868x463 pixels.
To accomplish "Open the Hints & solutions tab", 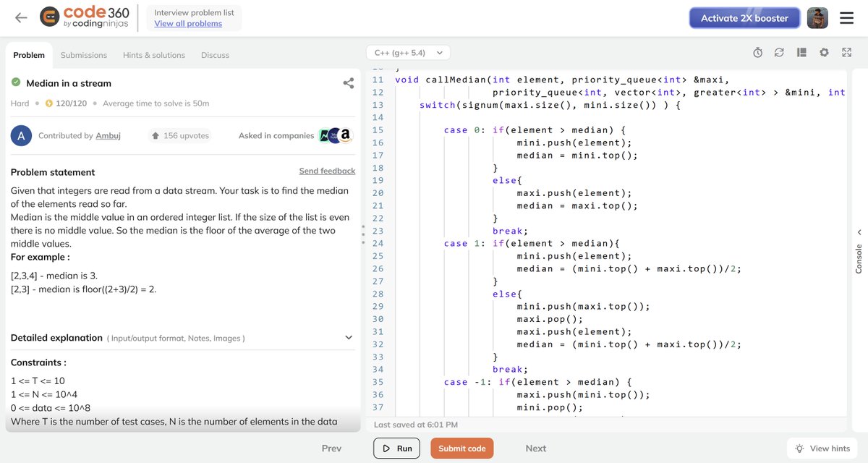I will click(154, 55).
